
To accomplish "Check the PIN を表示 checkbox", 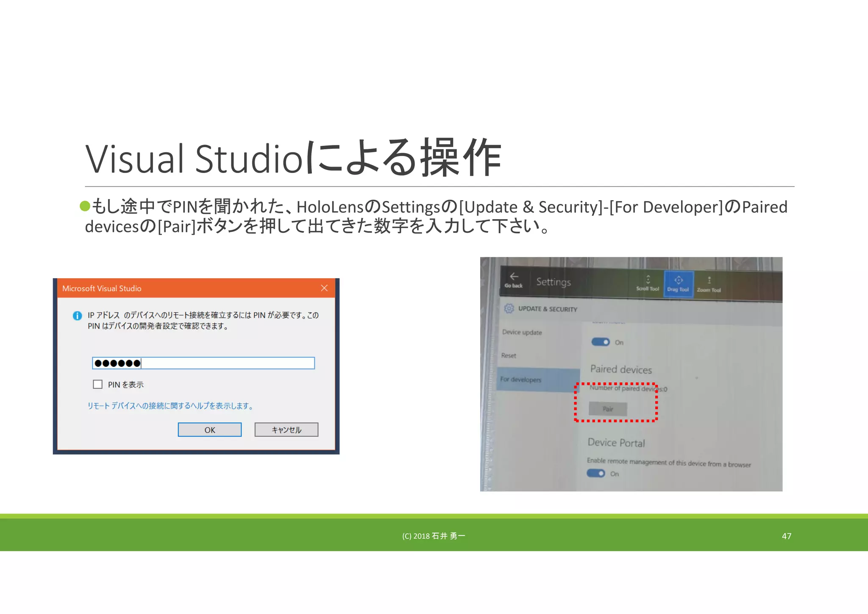I will tap(98, 384).
